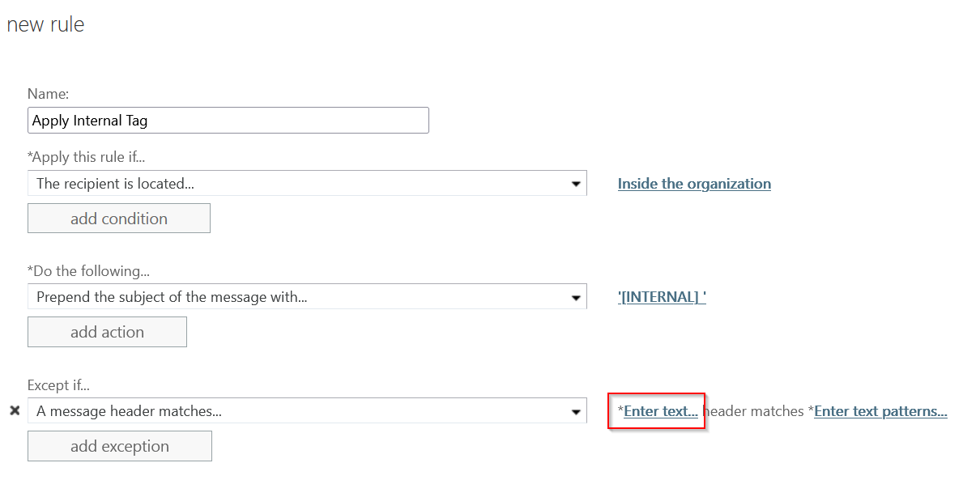This screenshot has height=480, width=980.
Task: Click the 'Except if...' section label
Action: pyautogui.click(x=59, y=385)
